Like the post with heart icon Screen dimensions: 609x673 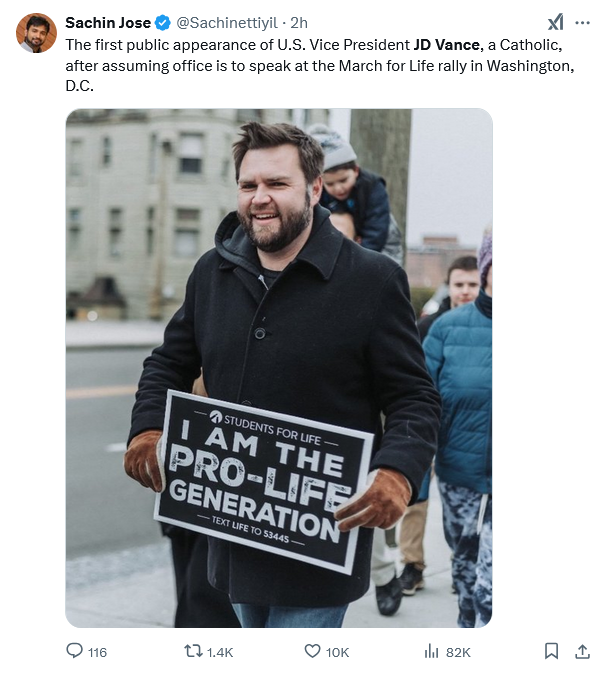[x=312, y=651]
